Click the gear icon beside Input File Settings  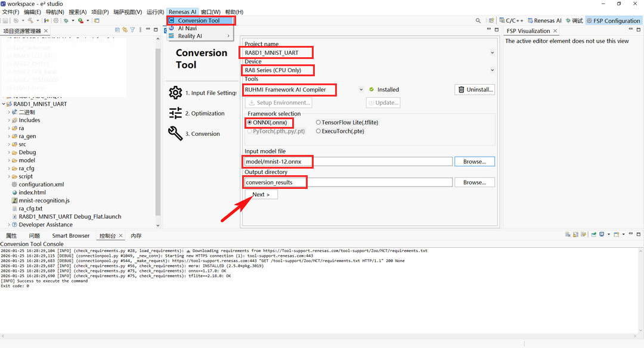(175, 93)
